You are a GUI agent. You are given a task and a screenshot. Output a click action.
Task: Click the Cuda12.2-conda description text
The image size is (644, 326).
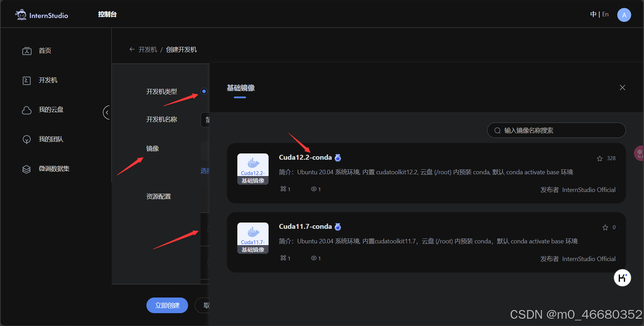point(426,172)
